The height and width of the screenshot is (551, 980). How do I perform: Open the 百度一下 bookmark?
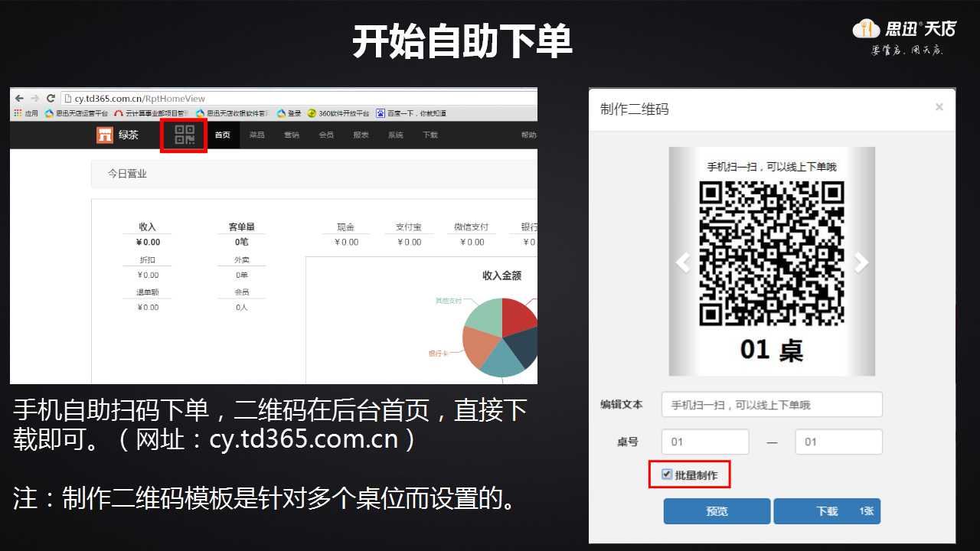(411, 113)
